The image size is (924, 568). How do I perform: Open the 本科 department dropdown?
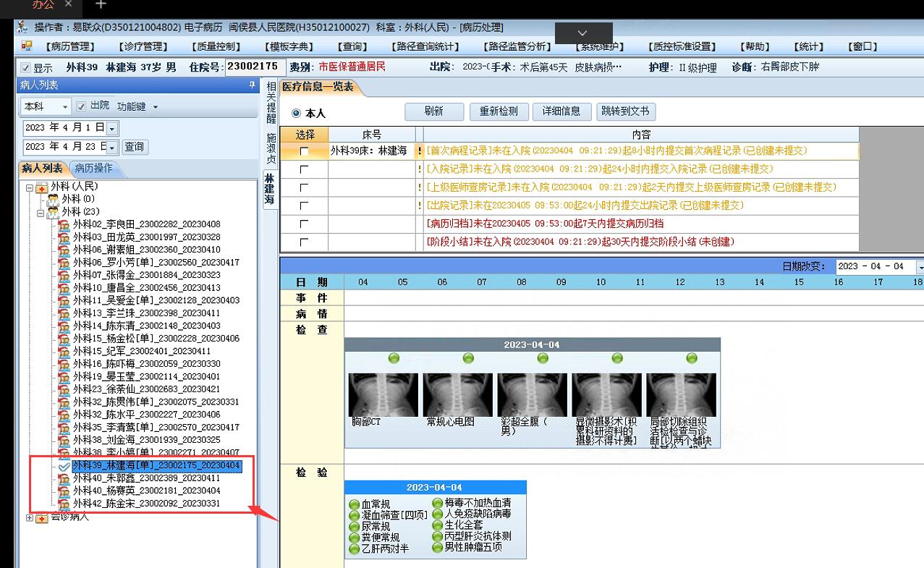pos(64,106)
